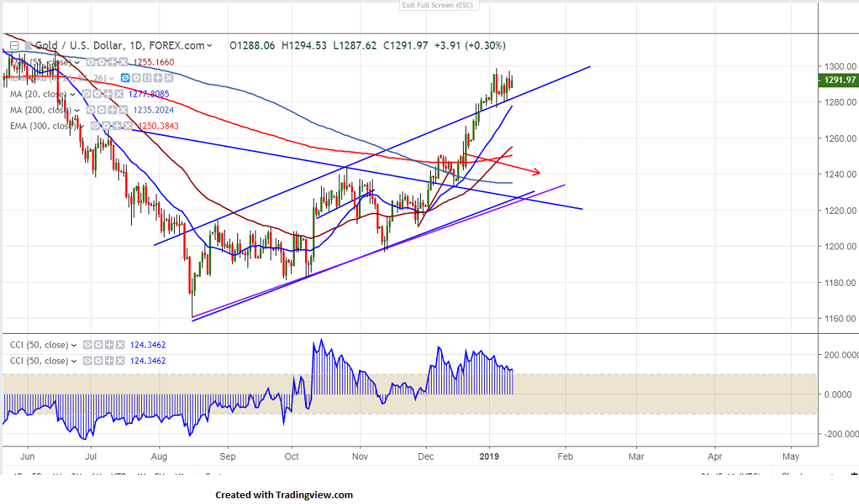Click the plus icon on MA (20, close) row
859x504 pixels.
coord(108,94)
